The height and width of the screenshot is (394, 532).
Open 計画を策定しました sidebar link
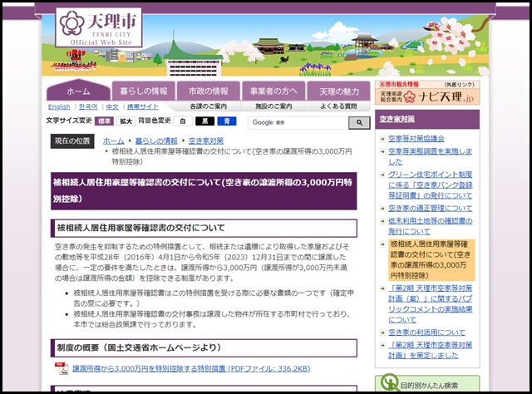click(x=431, y=350)
